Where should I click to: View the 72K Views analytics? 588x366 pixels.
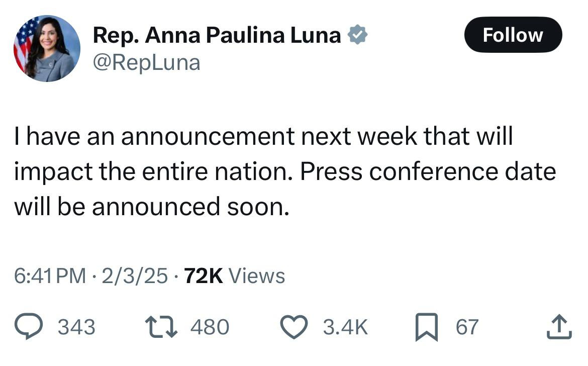point(234,276)
